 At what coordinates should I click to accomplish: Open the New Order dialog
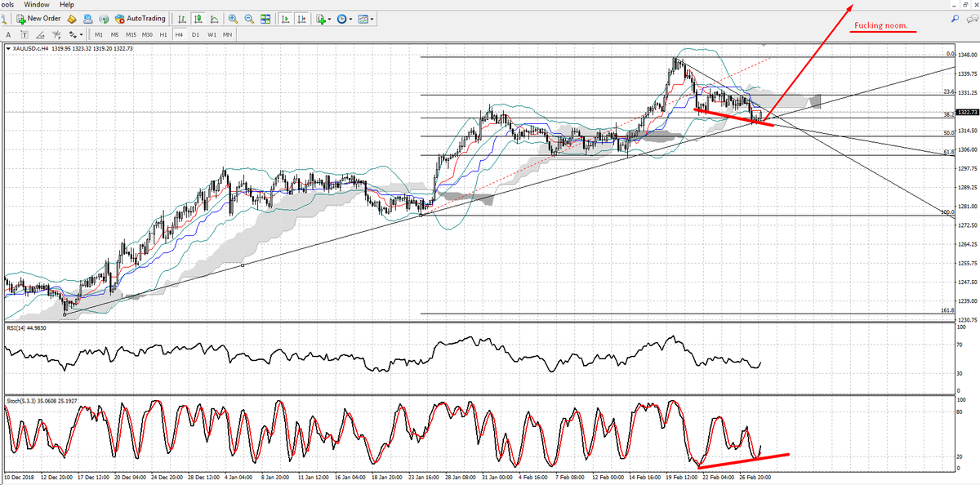pos(39,18)
